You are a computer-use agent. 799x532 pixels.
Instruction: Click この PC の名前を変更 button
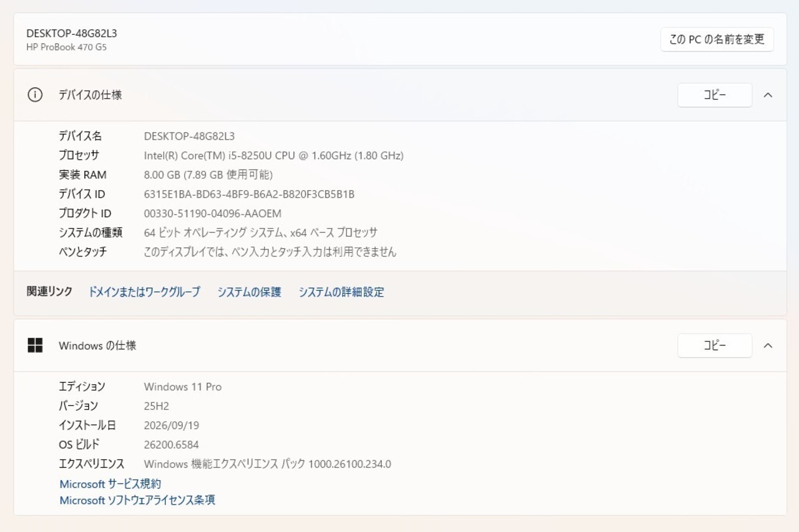click(717, 39)
